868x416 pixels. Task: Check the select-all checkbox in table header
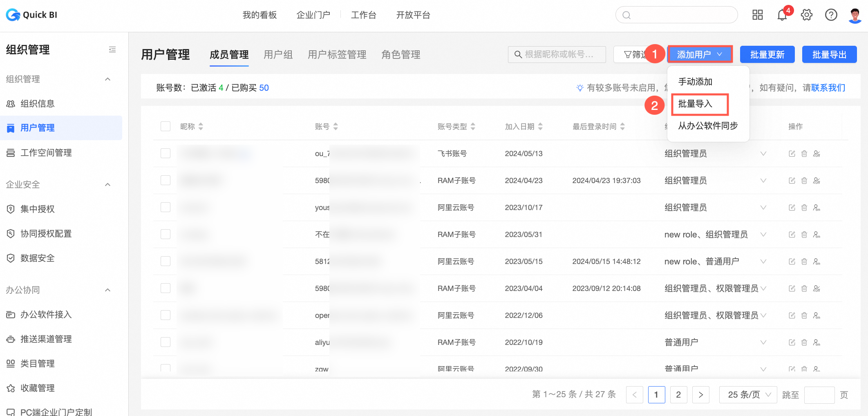pos(166,126)
